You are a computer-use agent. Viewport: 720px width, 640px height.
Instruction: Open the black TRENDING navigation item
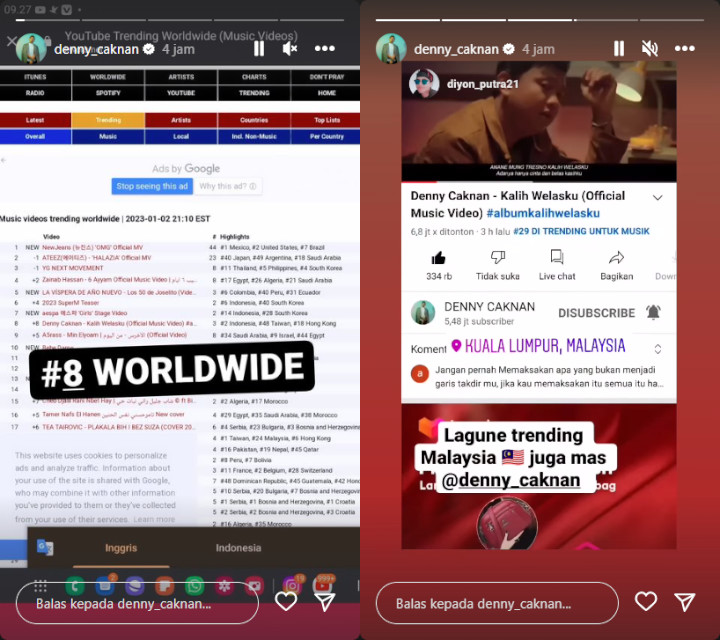254,93
